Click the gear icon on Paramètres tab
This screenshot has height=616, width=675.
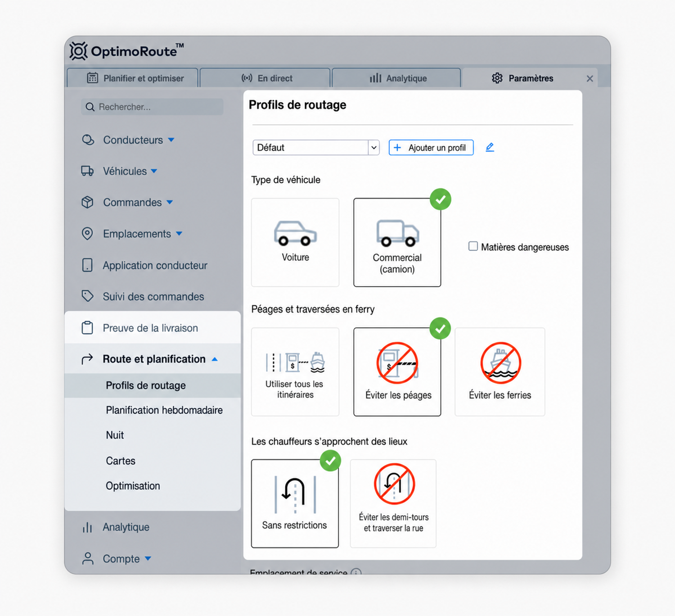[497, 78]
